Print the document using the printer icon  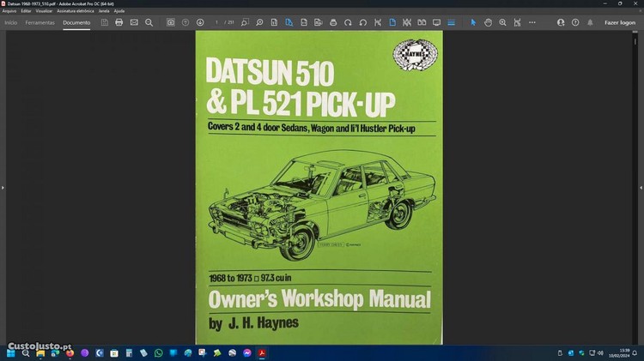pyautogui.click(x=119, y=22)
